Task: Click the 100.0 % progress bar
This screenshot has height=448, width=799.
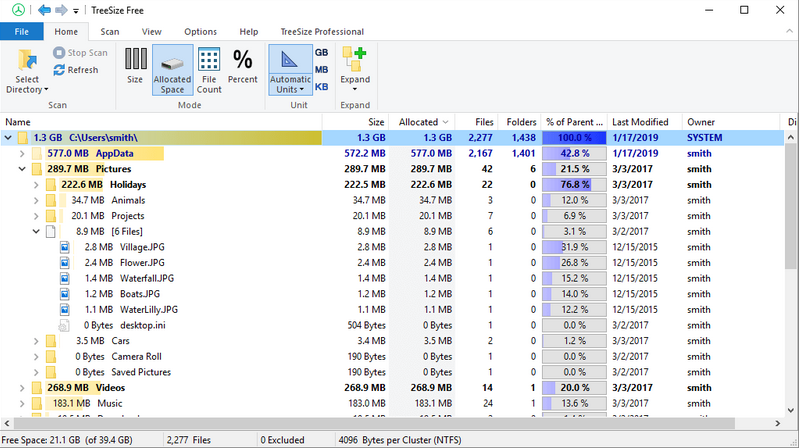Action: coord(574,138)
